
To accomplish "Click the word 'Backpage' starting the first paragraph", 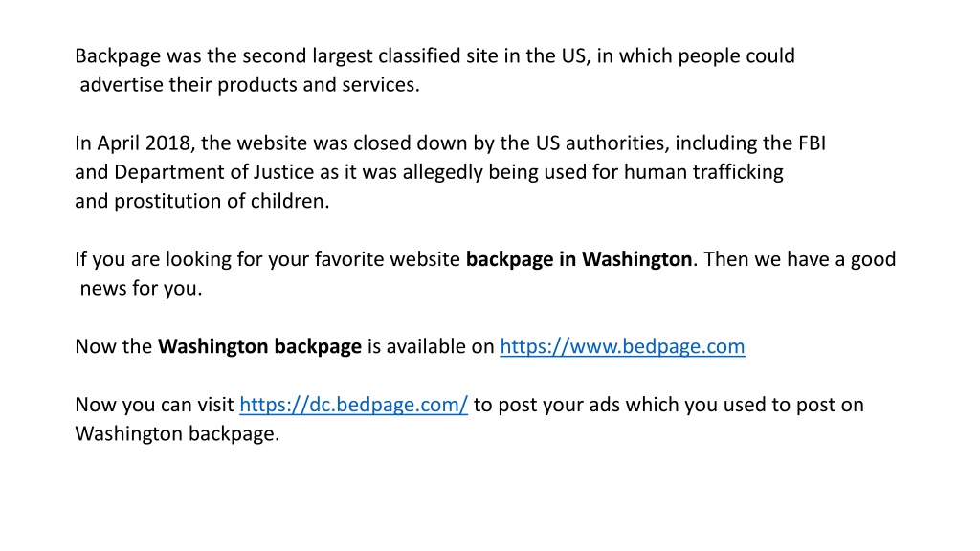I will [x=118, y=56].
